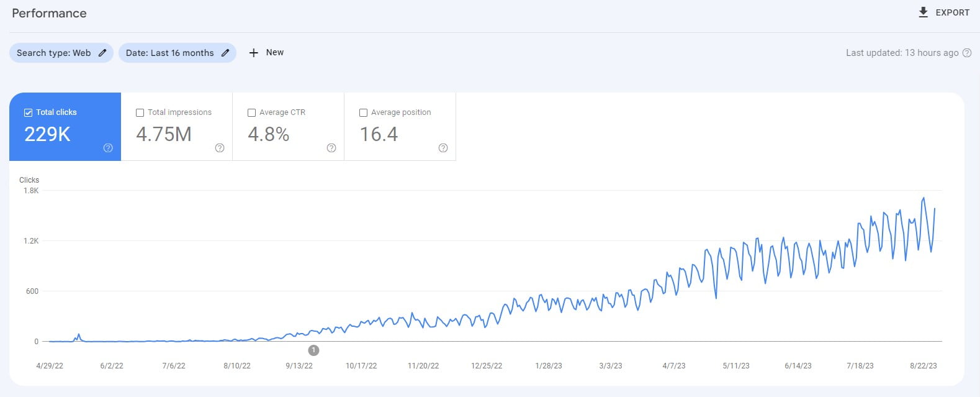Click the 600 y-axis label
This screenshot has height=397, width=980.
32,291
